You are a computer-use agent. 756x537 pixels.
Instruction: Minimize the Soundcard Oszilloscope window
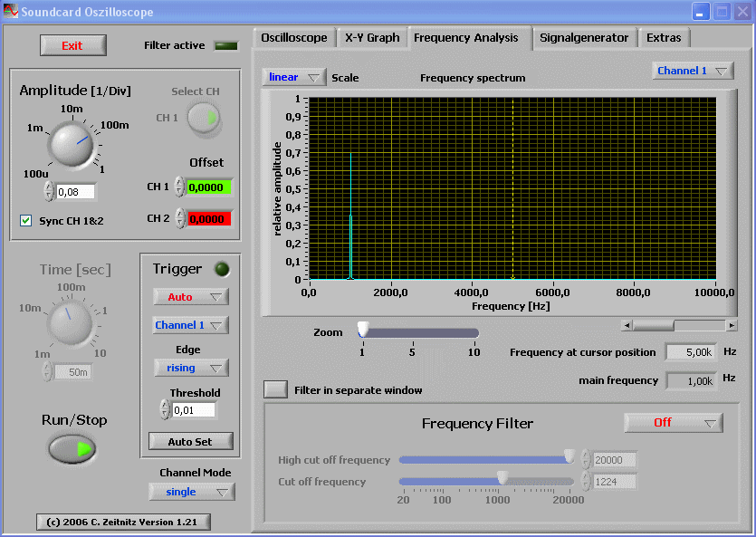(701, 11)
